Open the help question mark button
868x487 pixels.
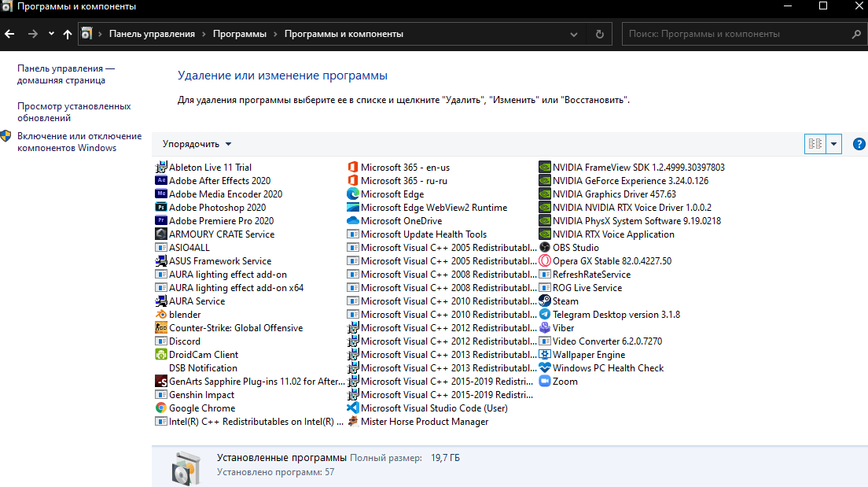pyautogui.click(x=859, y=144)
